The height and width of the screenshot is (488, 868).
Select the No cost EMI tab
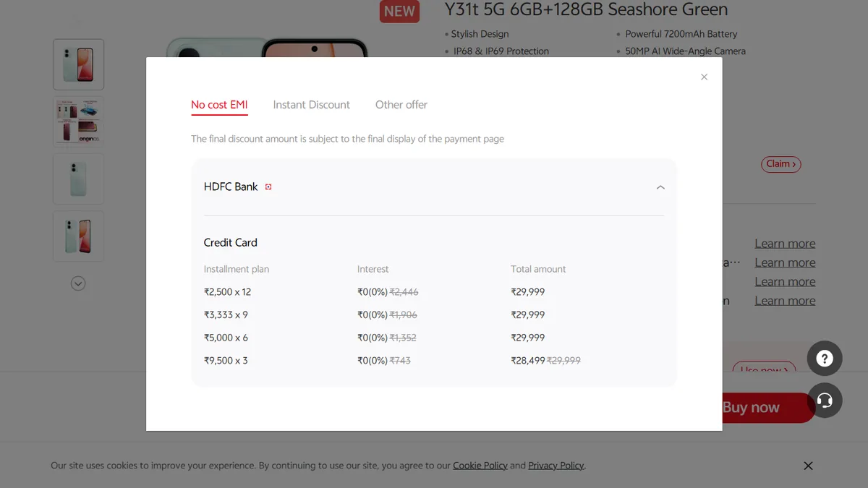(219, 105)
